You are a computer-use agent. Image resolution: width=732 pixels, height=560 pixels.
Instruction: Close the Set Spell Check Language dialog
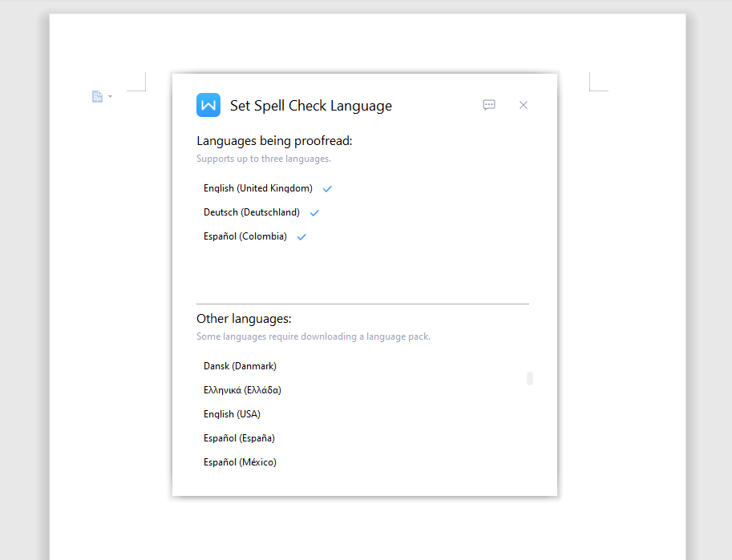tap(524, 105)
